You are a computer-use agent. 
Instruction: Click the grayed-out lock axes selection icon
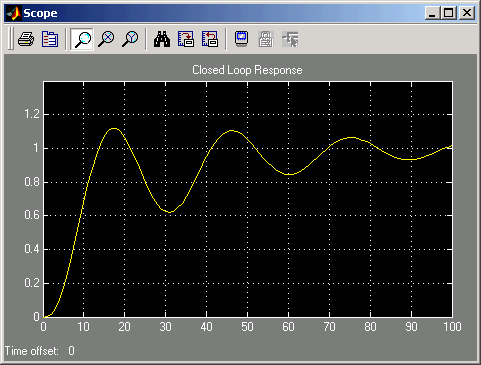(x=266, y=39)
